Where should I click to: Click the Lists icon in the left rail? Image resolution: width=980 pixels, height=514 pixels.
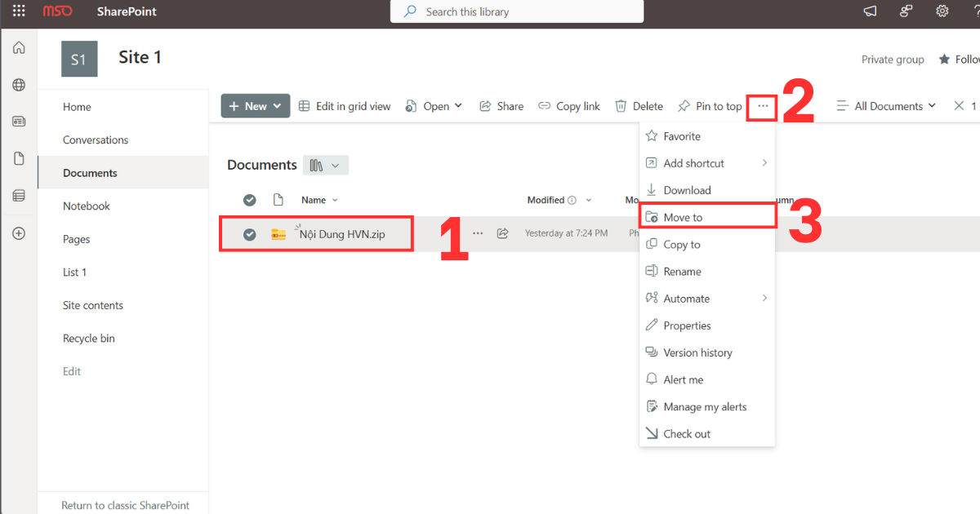pos(18,195)
